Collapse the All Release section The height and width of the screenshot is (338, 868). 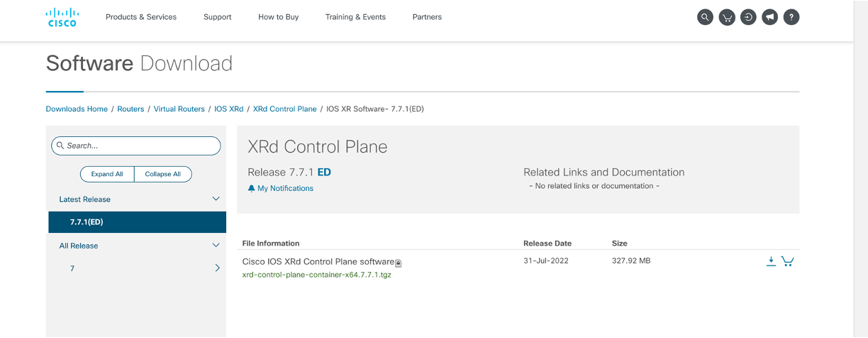(216, 246)
